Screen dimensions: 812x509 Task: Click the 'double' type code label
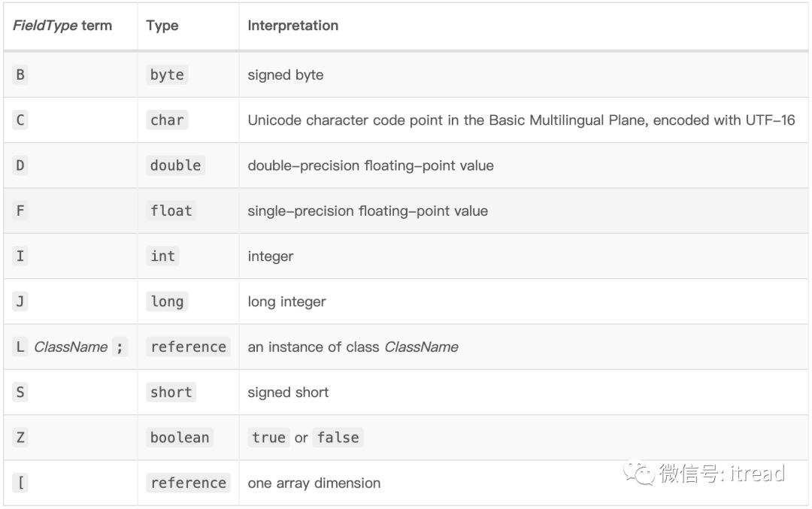point(175,165)
